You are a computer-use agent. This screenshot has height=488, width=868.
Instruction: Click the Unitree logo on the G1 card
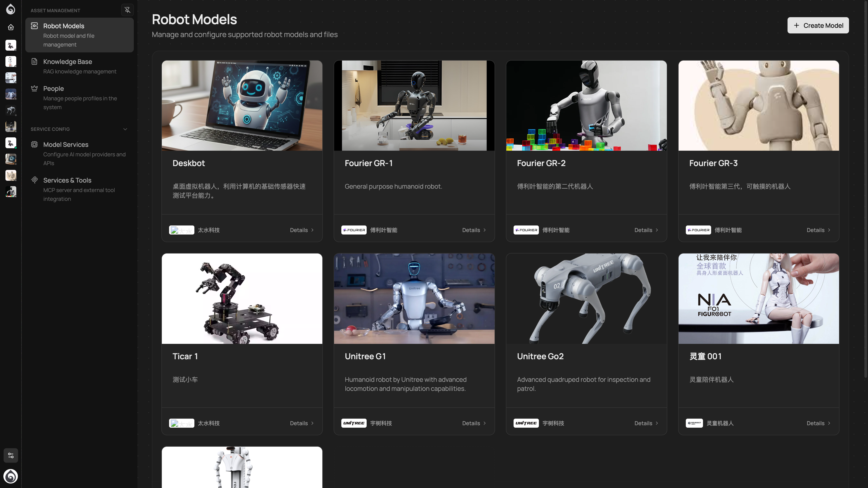tap(354, 423)
